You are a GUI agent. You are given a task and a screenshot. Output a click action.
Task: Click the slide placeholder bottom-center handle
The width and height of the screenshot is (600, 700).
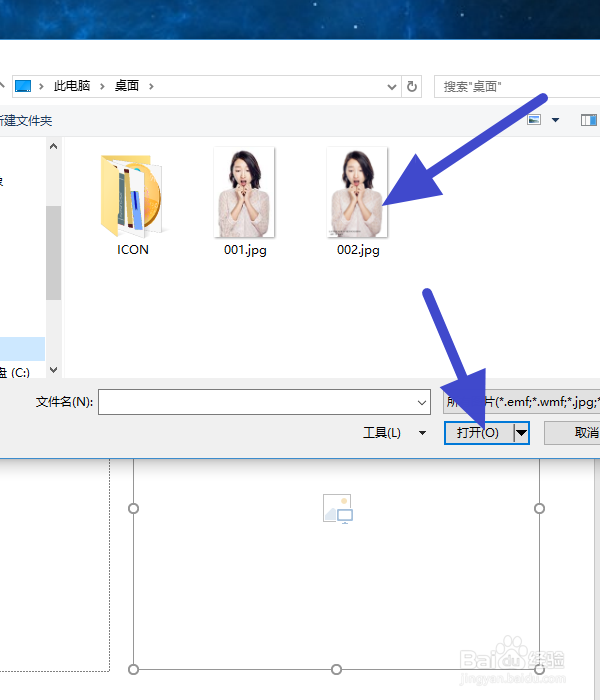click(337, 670)
